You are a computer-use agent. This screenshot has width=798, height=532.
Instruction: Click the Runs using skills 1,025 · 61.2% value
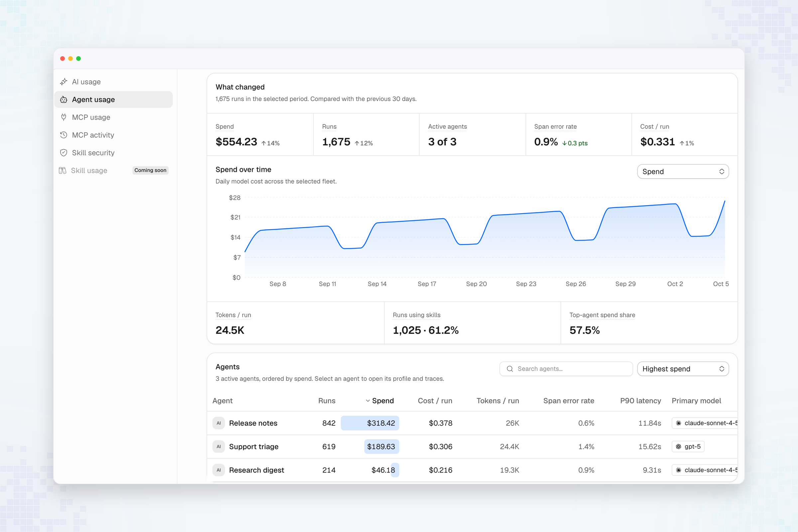(x=426, y=330)
